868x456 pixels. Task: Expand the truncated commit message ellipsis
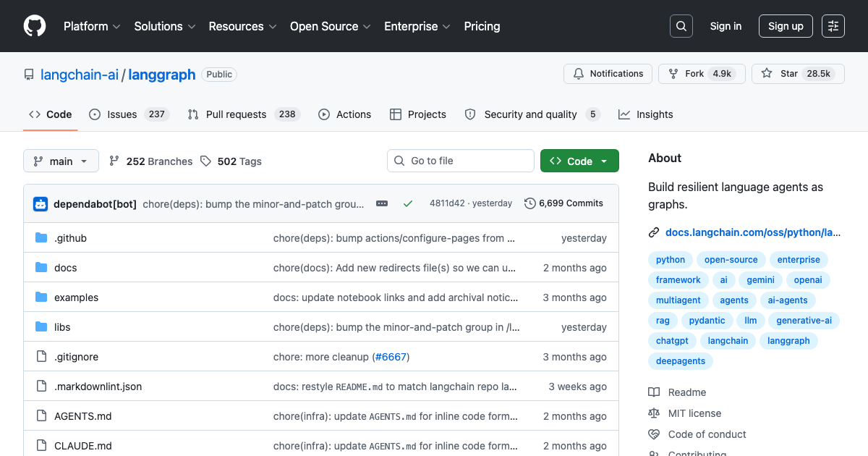tap(381, 203)
